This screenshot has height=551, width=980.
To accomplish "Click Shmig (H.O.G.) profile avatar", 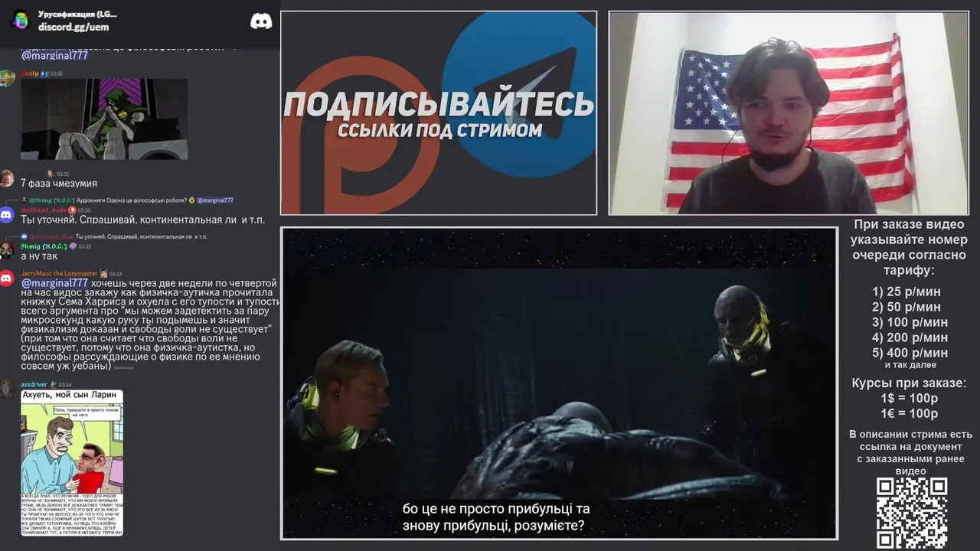I will 7,251.
